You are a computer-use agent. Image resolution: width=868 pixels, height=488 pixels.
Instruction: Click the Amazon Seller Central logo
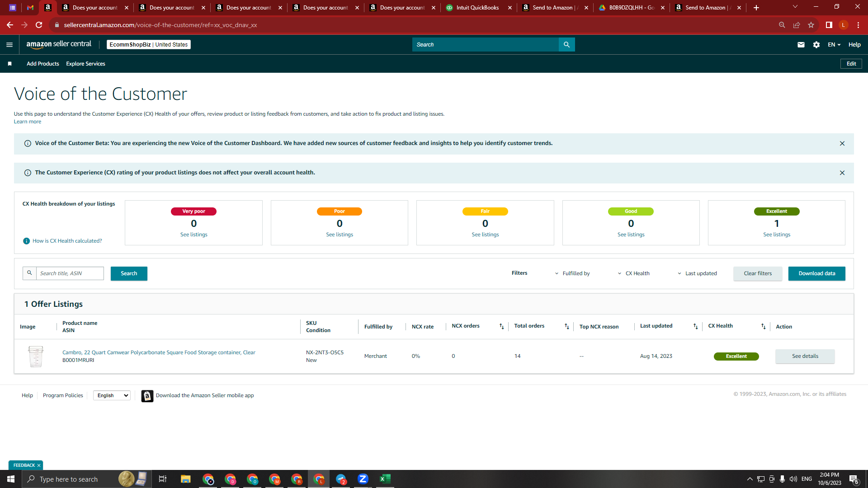(59, 44)
